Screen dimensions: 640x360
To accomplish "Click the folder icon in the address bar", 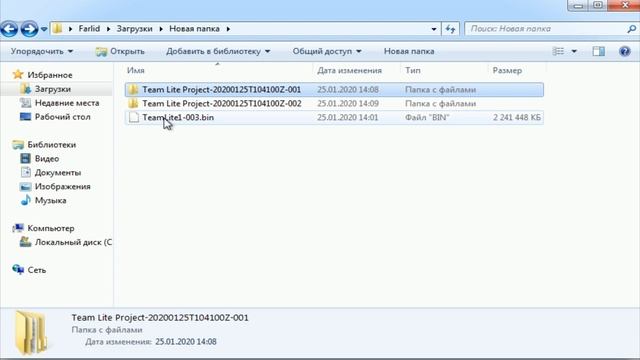I will [58, 29].
